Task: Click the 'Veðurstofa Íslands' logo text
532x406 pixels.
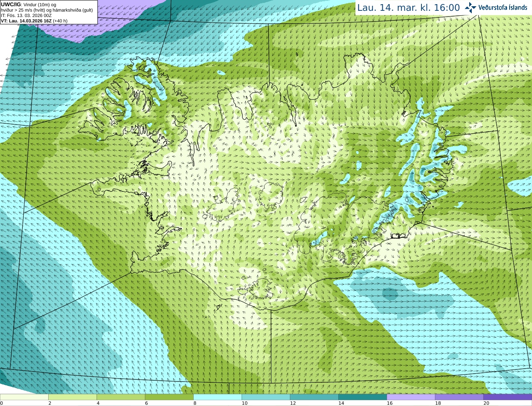Action: pyautogui.click(x=502, y=7)
